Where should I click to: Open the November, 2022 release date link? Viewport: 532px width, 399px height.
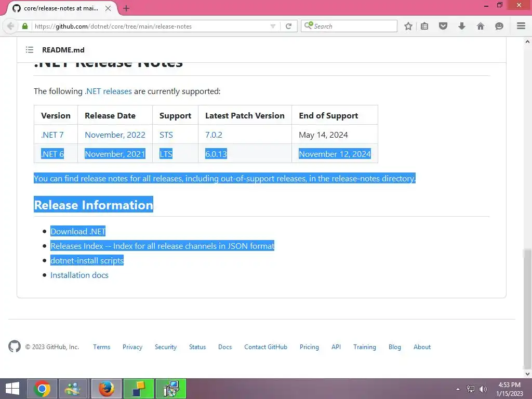(x=115, y=135)
